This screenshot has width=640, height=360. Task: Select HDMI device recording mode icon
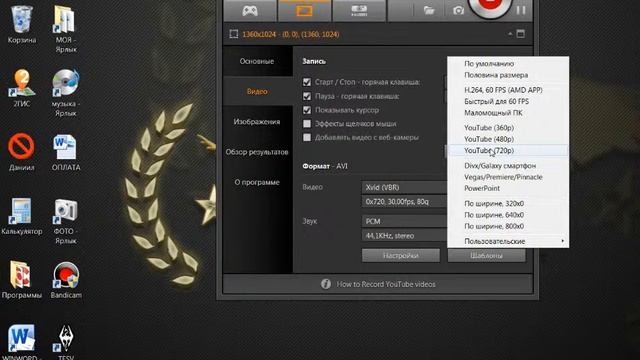(359, 10)
